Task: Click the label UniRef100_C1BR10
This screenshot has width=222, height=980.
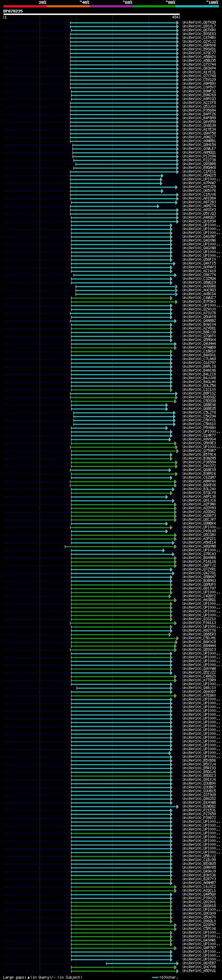Action: click(x=199, y=351)
